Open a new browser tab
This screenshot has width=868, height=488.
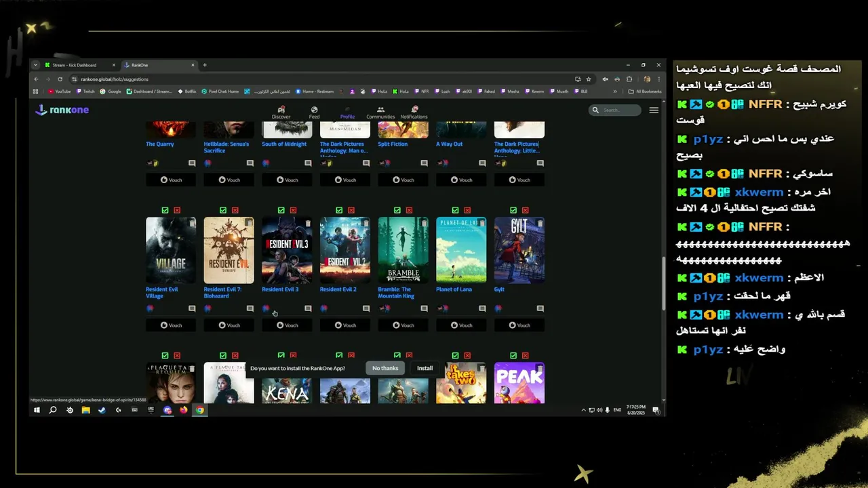pyautogui.click(x=205, y=65)
